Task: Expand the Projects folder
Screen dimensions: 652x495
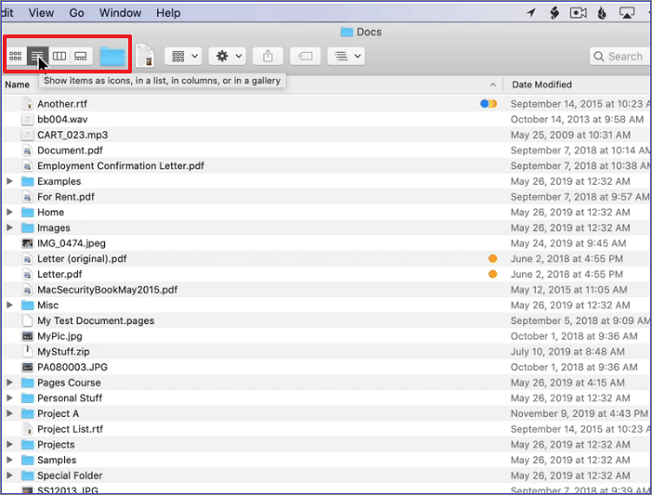Action: coord(9,444)
